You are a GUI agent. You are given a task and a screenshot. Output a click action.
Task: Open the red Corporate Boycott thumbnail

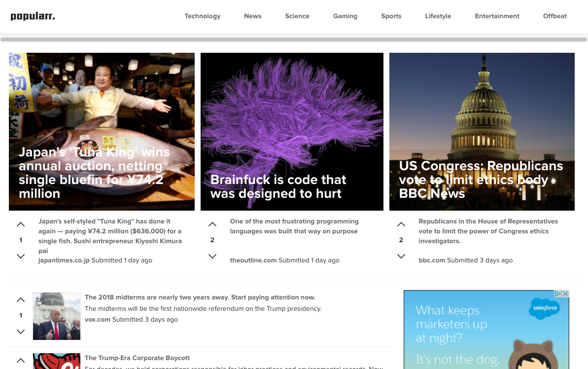pyautogui.click(x=57, y=361)
